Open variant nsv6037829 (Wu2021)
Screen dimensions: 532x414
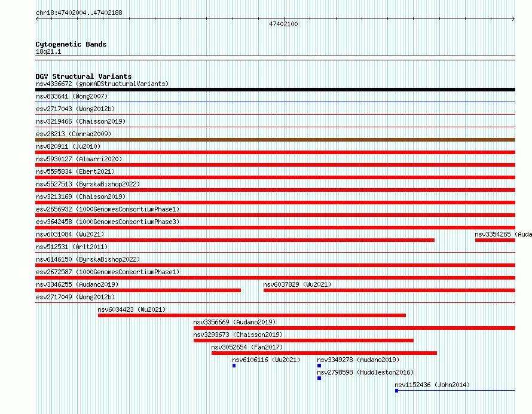click(297, 284)
